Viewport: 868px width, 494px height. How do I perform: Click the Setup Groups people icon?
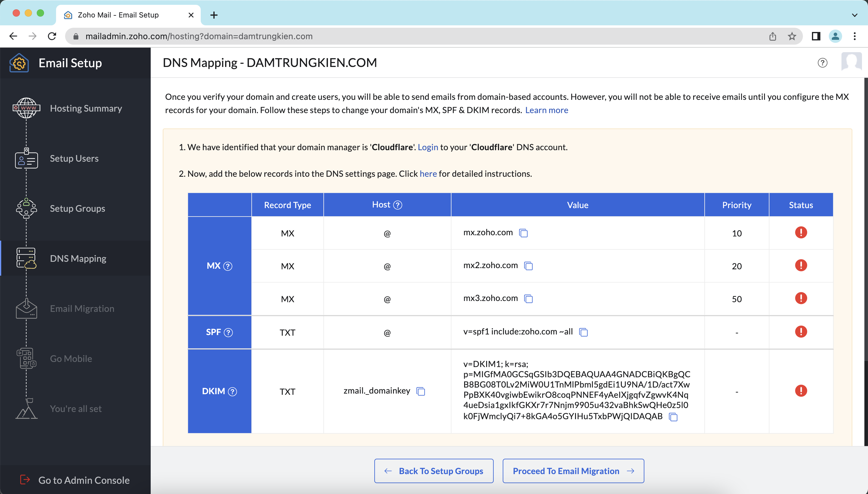27,208
